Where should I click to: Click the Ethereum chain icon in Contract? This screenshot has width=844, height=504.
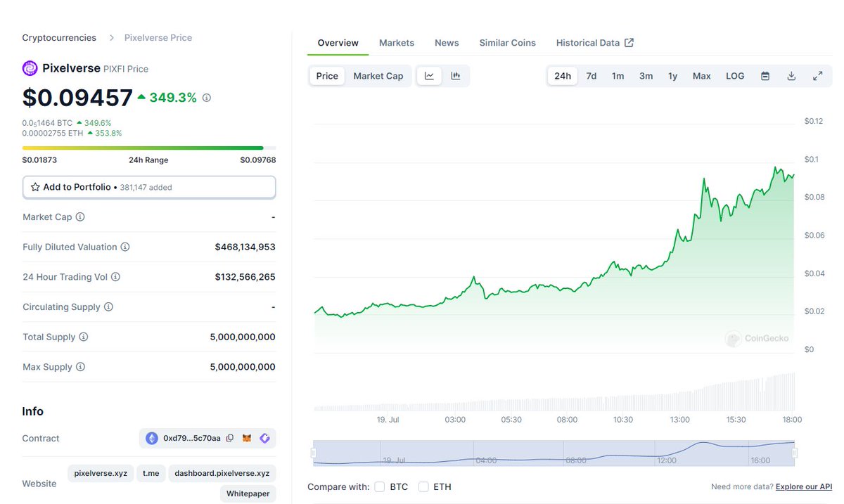coord(152,439)
